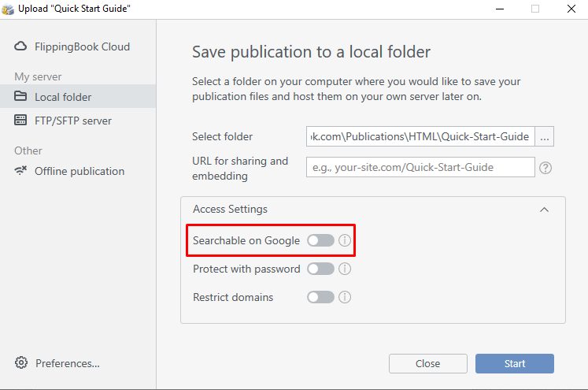The image size is (588, 390).
Task: Click the Local folder icon in sidebar
Action: click(x=20, y=96)
